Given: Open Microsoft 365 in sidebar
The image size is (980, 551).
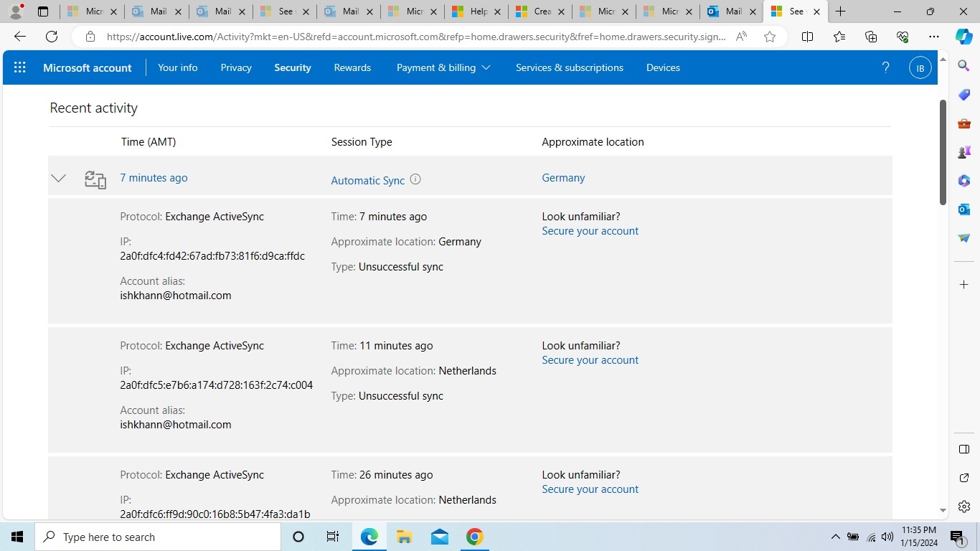Looking at the screenshot, I should 964,181.
